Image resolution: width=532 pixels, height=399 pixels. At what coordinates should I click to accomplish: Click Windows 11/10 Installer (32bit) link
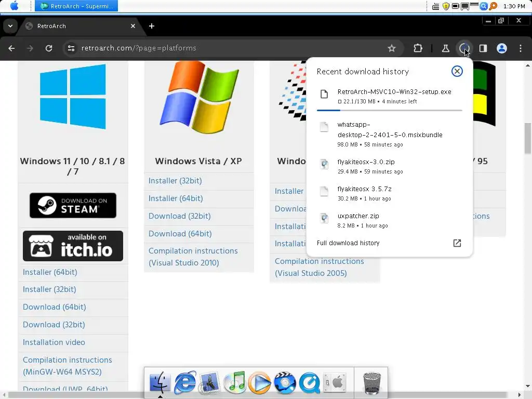tap(49, 289)
